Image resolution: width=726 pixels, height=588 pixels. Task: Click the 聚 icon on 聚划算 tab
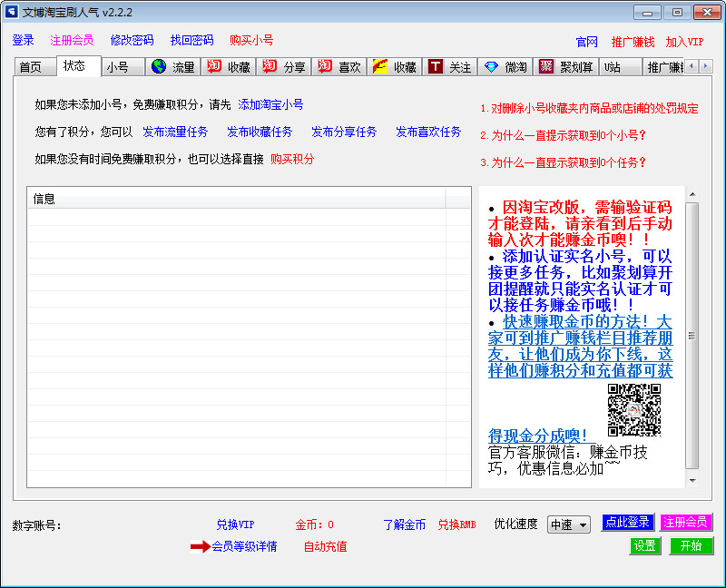(546, 66)
